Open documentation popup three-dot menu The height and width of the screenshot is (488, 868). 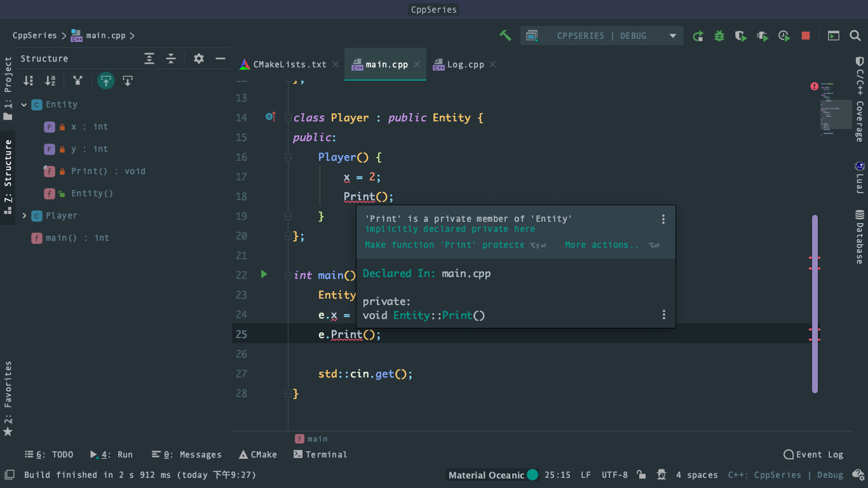coord(664,315)
